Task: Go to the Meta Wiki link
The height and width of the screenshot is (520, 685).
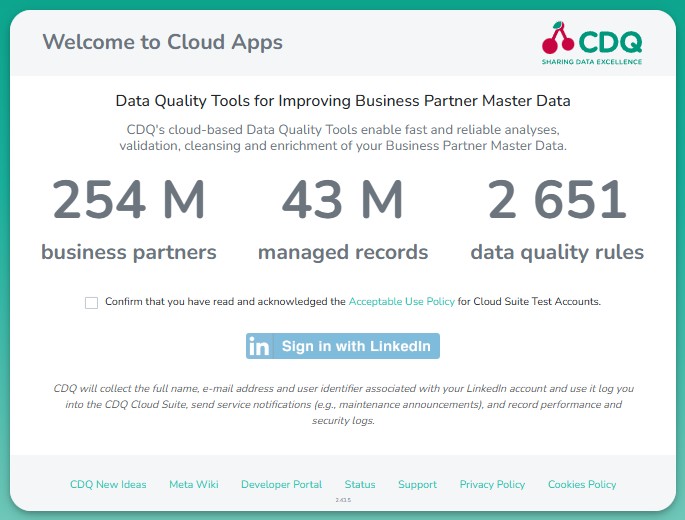Action: (194, 484)
